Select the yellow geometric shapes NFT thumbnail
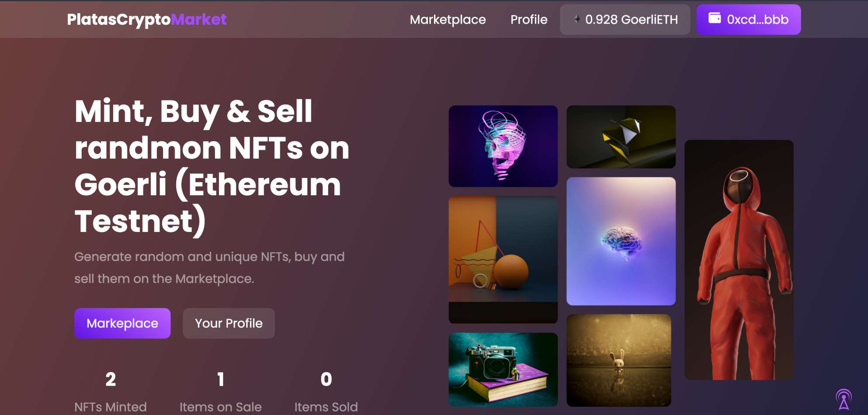 point(621,136)
